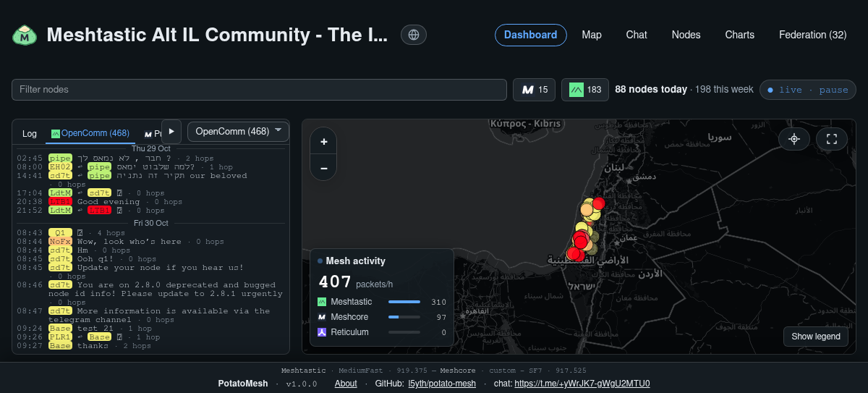Click the tab scroll right arrow
The height and width of the screenshot is (393, 868).
click(171, 131)
